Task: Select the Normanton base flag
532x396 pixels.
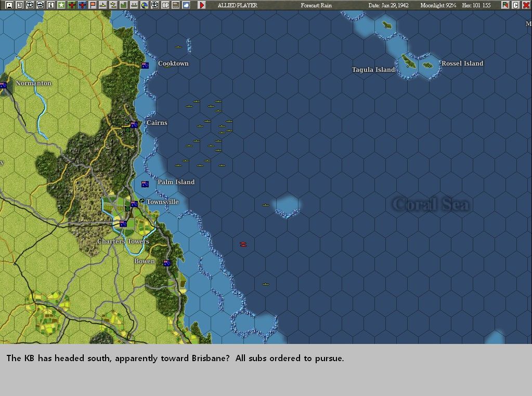Action: click(4, 85)
